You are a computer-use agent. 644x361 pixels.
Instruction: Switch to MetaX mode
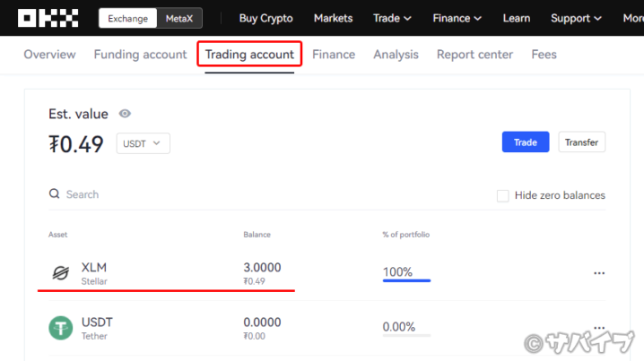point(179,19)
